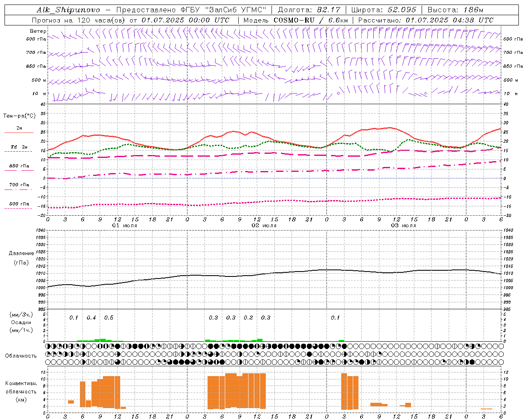Click the Ветер panel label
The image size is (525, 420).
pyautogui.click(x=38, y=31)
